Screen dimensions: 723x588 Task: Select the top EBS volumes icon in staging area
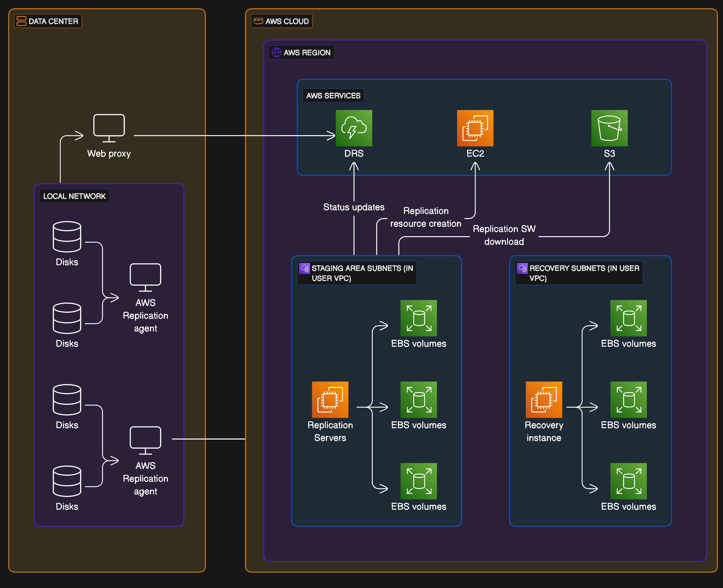[x=419, y=319]
